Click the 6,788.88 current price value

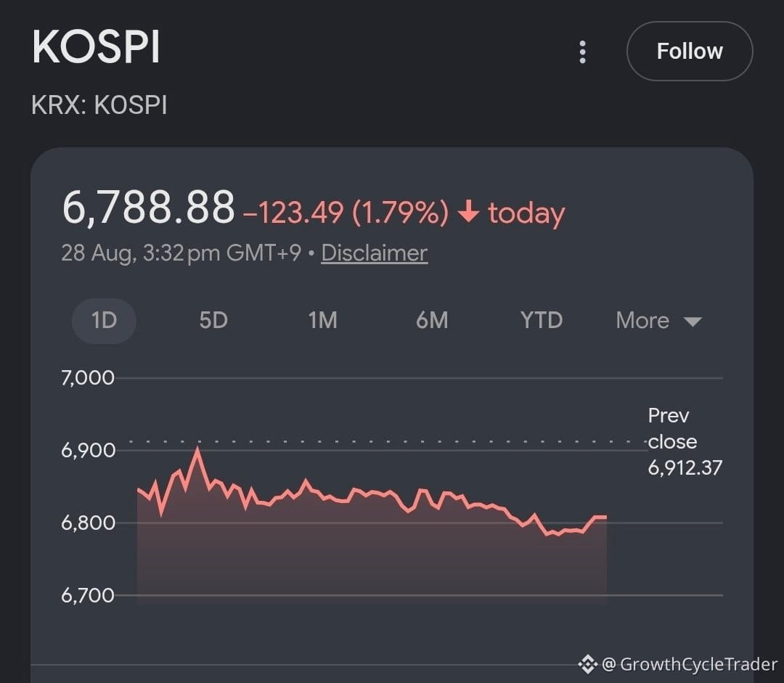pos(149,207)
